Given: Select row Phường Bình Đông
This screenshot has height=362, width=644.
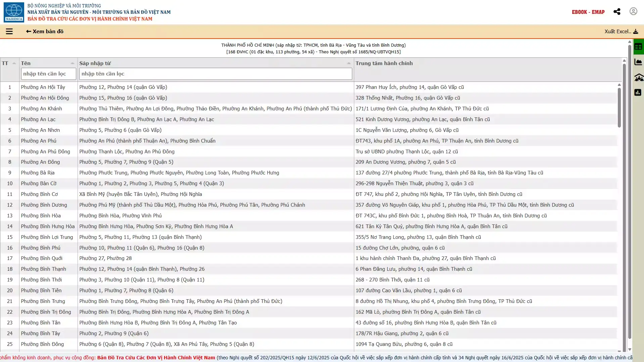Looking at the screenshot, I should pyautogui.click(x=309, y=344).
